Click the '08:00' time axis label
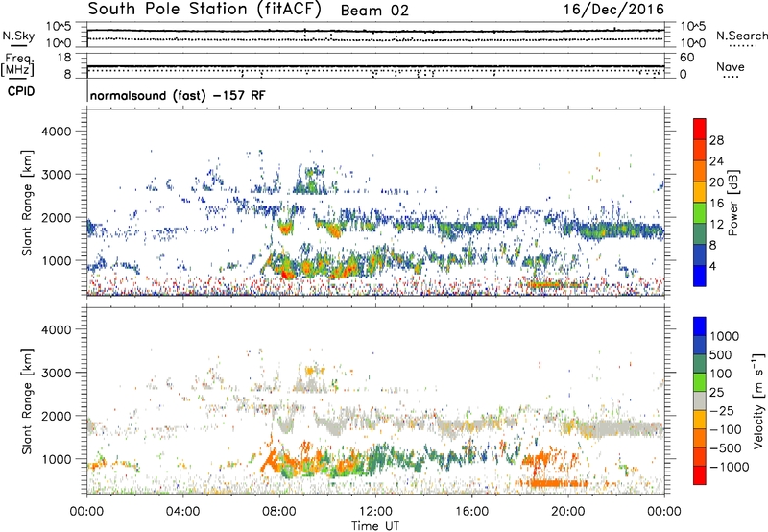 [279, 512]
